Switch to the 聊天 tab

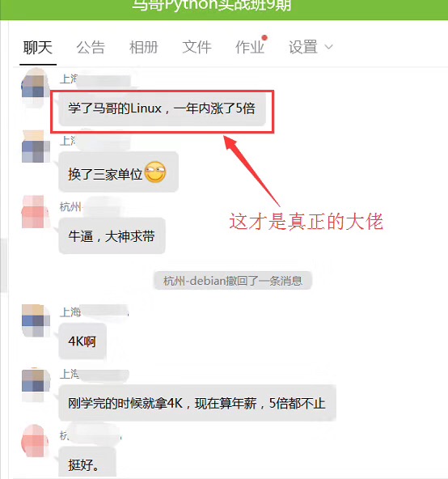tap(38, 48)
